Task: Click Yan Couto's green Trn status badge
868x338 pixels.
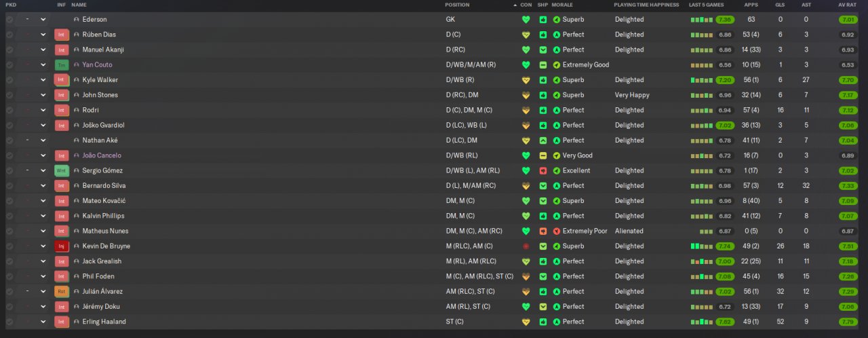Action: pyautogui.click(x=62, y=65)
